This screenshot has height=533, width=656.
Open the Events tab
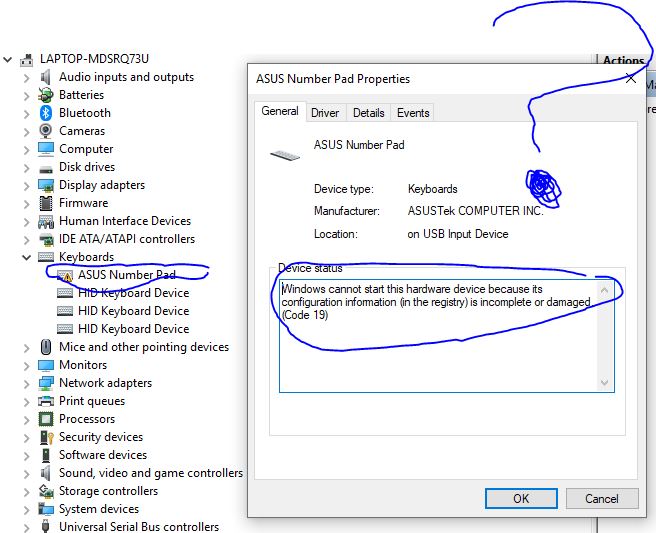(413, 113)
